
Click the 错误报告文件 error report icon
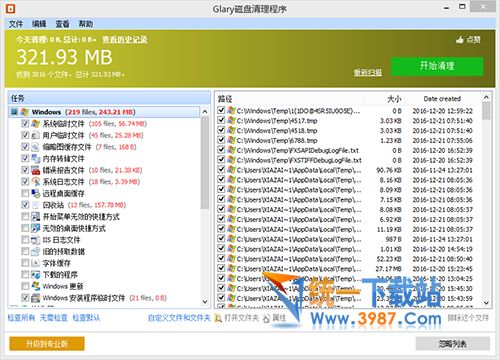(x=36, y=170)
